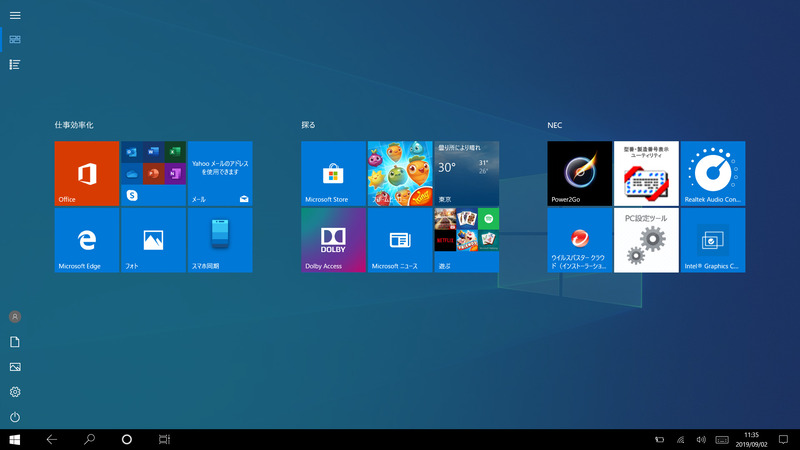The width and height of the screenshot is (800, 450).
Task: Open the 型番・製造番号表示ユーティリティ tile
Action: 646,173
